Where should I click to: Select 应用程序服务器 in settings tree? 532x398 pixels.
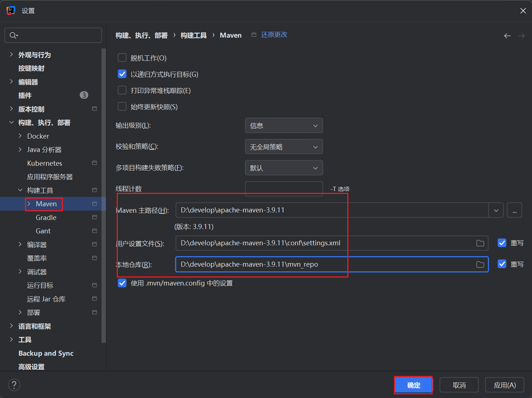point(50,177)
